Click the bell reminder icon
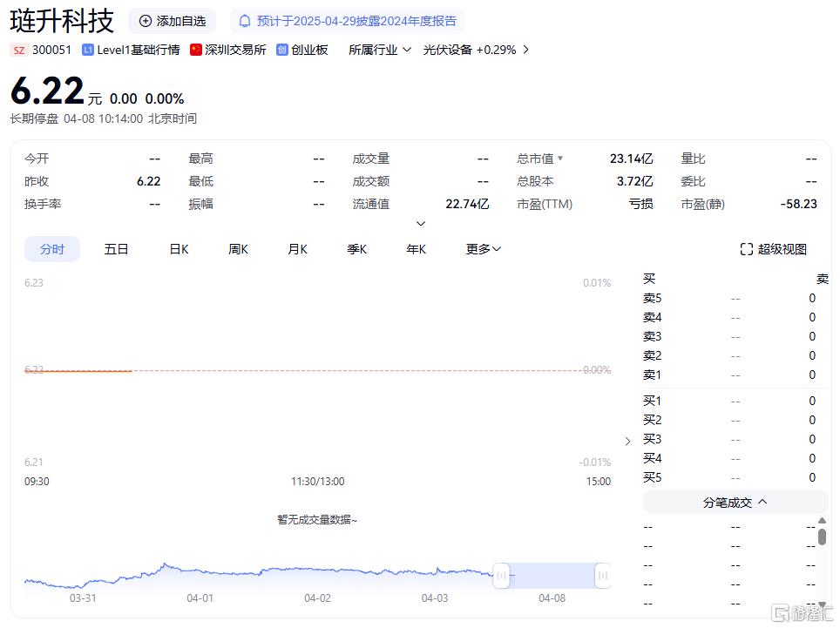840x628 pixels. coord(244,21)
